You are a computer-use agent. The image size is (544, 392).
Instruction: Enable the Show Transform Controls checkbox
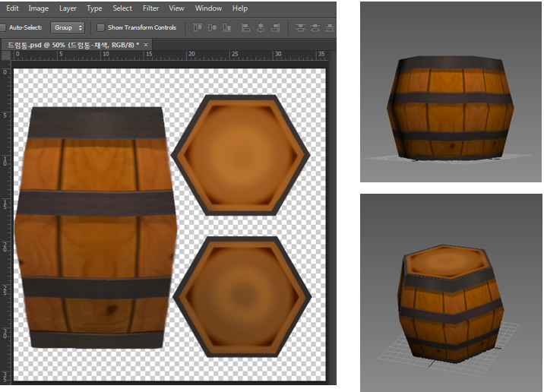[100, 28]
